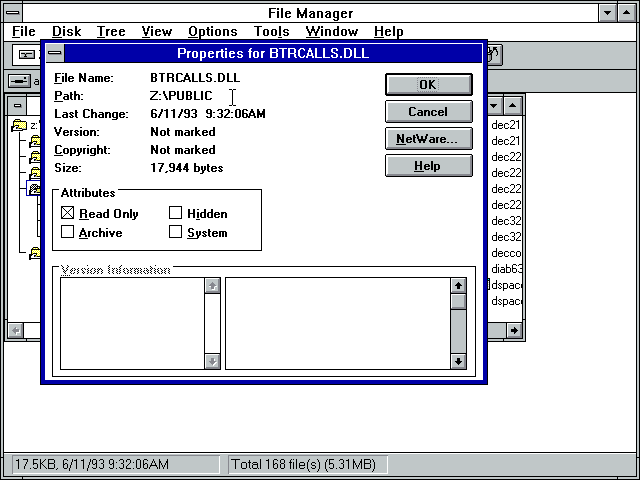Click down arrow of right Version Information list
The height and width of the screenshot is (480, 640).
click(458, 361)
